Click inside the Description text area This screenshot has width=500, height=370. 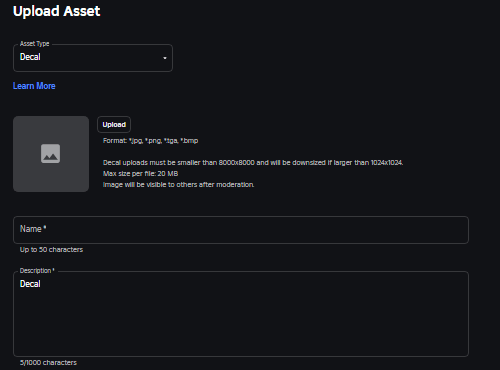[x=241, y=314]
